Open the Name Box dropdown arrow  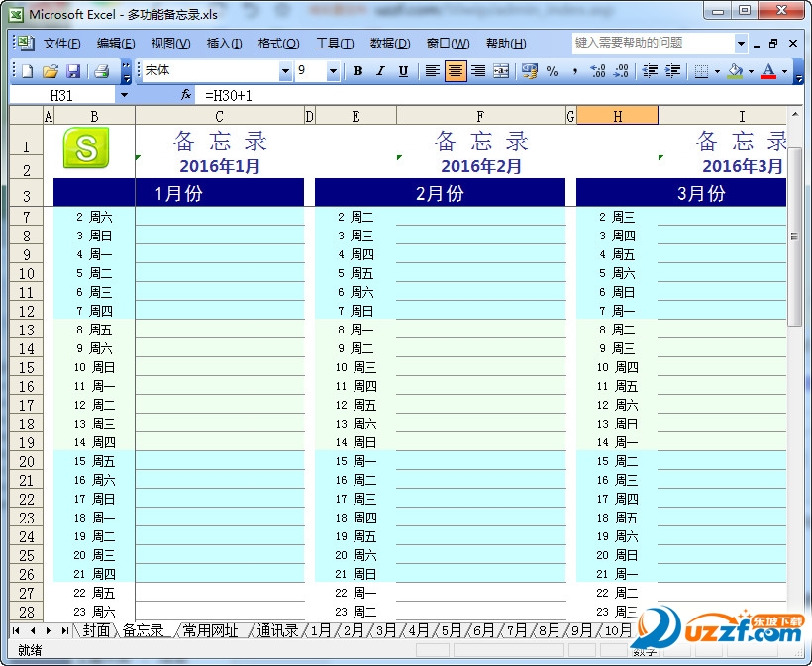(x=124, y=95)
